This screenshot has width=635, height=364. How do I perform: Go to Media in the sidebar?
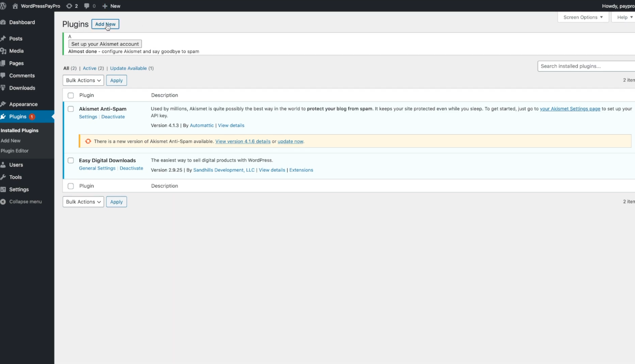tap(16, 51)
